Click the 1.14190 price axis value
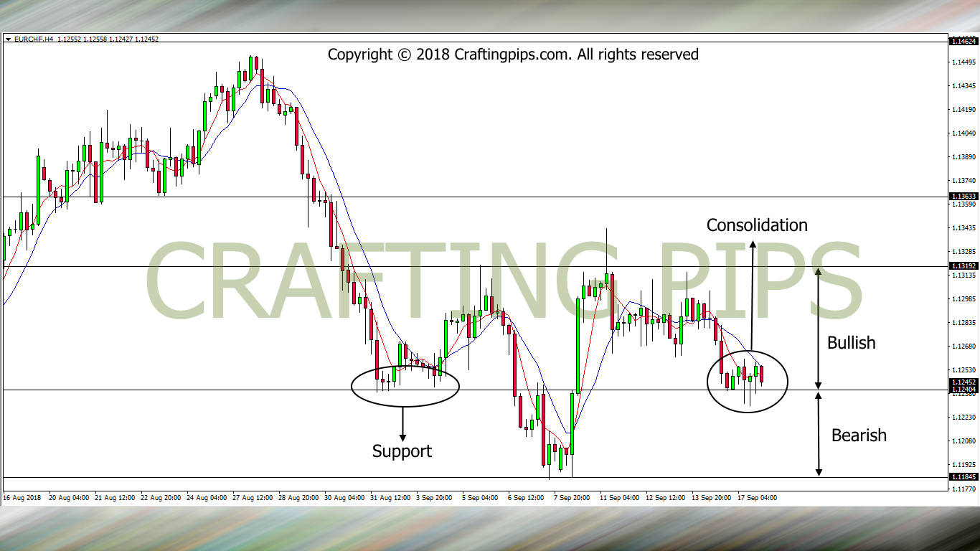Screen dimensions: 980x551 pos(962,110)
